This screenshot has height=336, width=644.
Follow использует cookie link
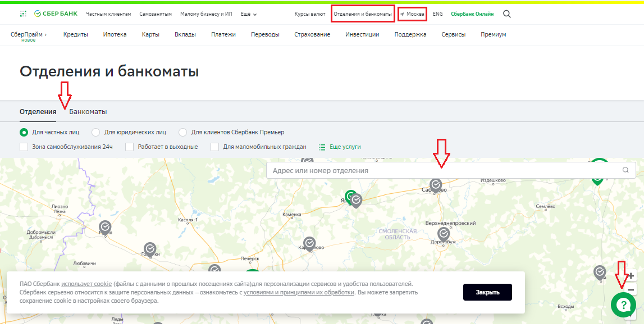(86, 284)
